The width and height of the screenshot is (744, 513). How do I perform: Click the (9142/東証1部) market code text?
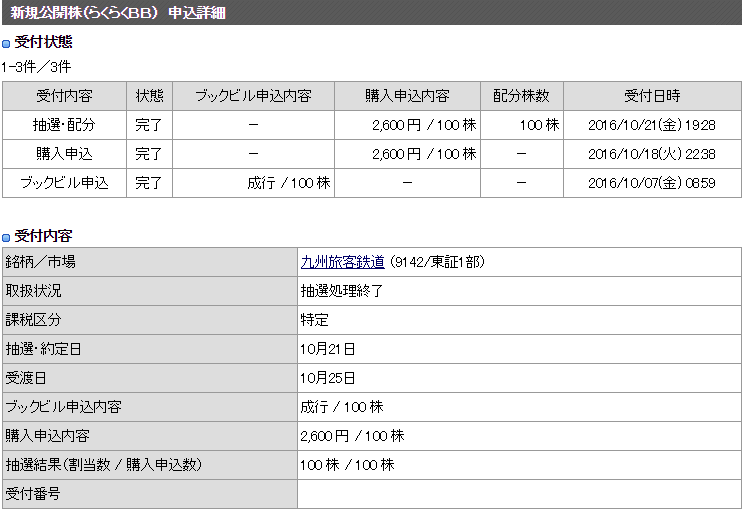click(437, 262)
